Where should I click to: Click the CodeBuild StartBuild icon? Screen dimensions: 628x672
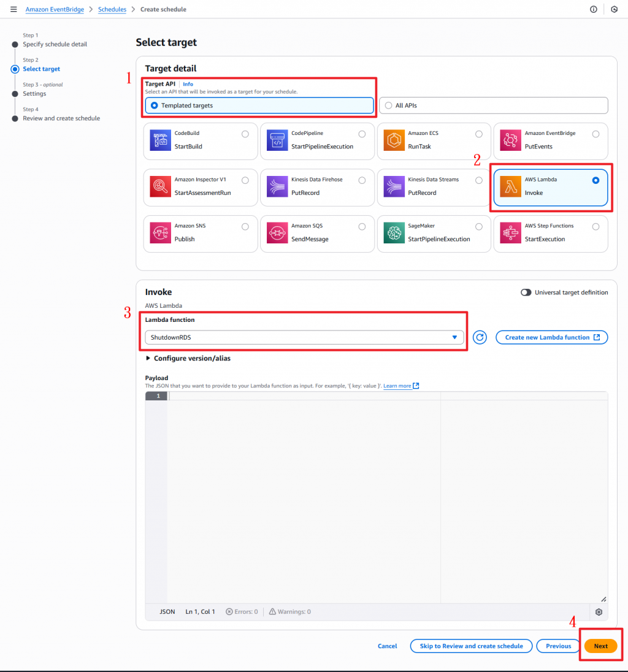(160, 140)
